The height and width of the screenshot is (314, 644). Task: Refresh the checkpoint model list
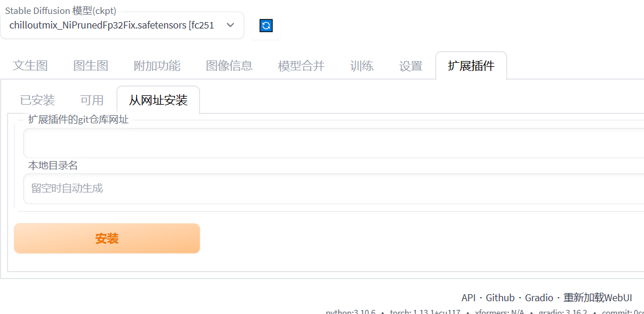pos(266,26)
